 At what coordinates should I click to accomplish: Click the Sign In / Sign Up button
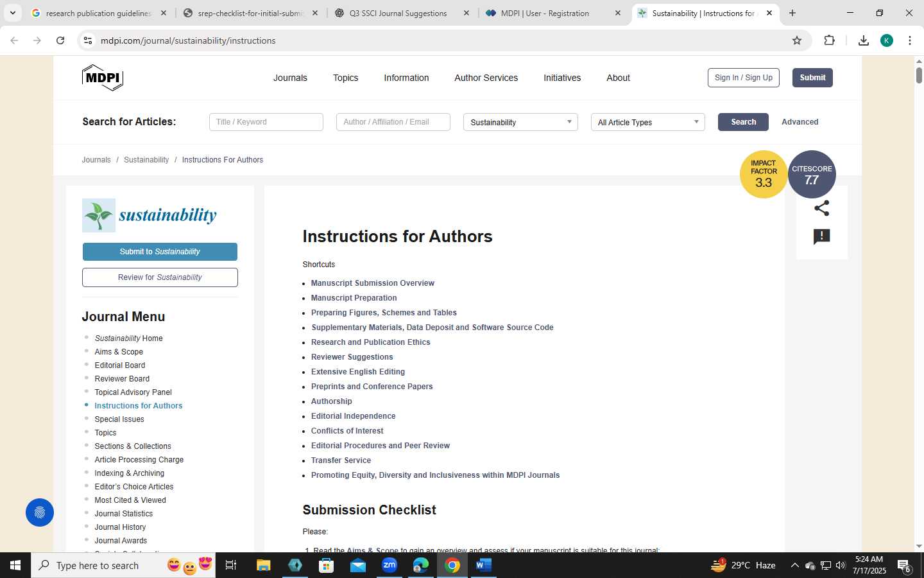point(744,78)
